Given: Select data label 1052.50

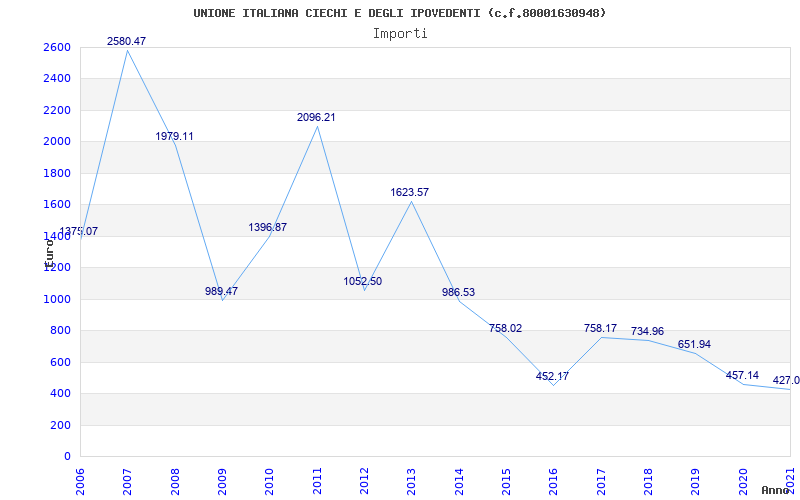Looking at the screenshot, I should pos(363,281).
